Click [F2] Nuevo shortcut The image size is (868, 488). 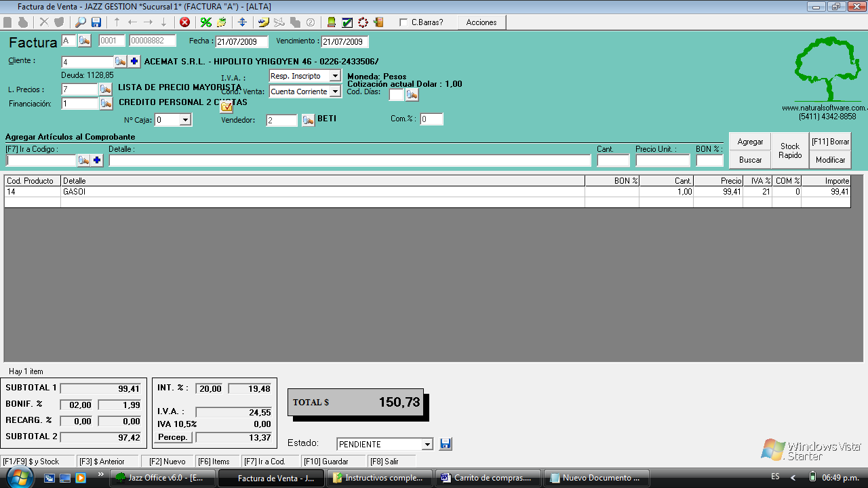tap(167, 462)
